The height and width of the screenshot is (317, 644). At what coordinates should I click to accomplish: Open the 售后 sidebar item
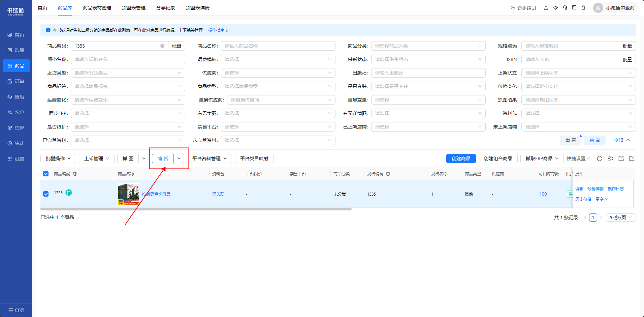tap(16, 97)
